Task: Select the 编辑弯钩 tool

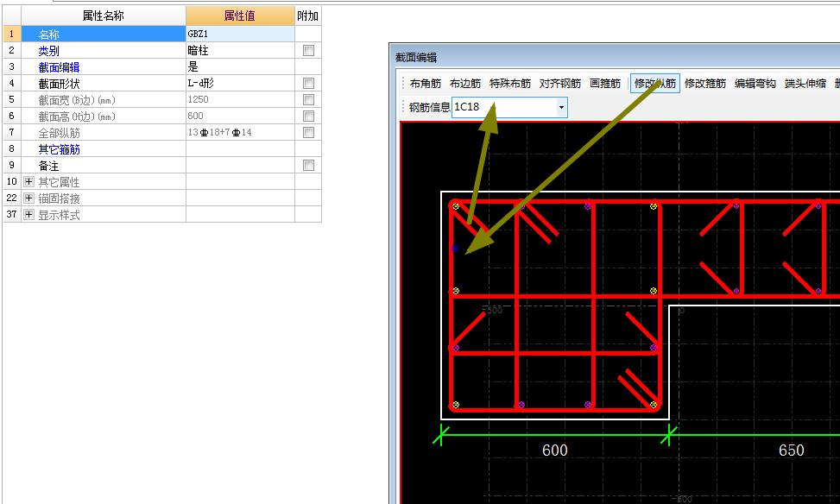Action: click(x=755, y=84)
